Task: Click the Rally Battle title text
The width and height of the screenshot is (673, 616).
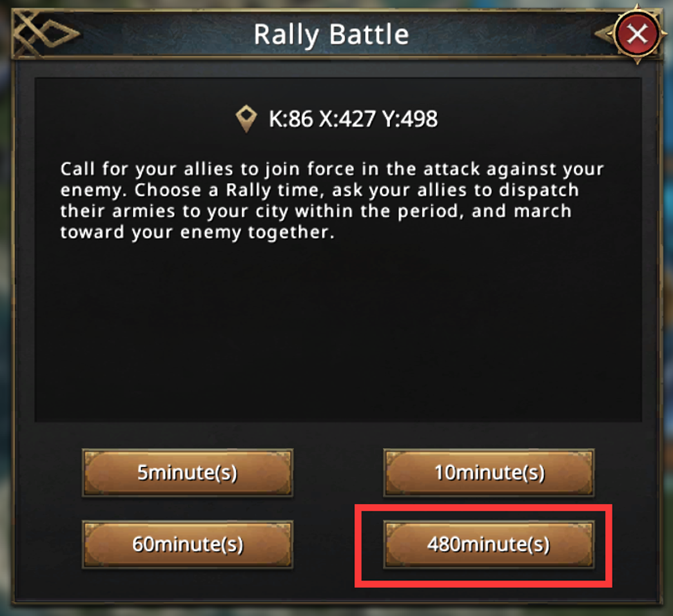Action: click(x=331, y=35)
